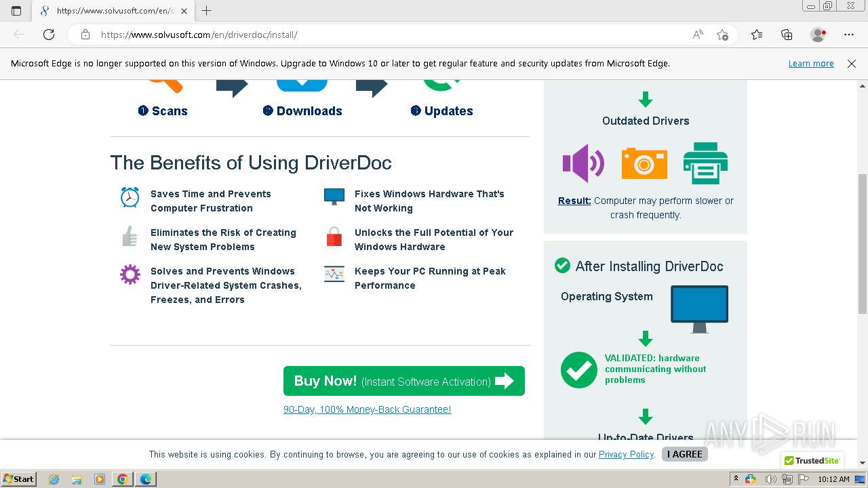Screen dimensions: 868x488
Task: Click 'Saves Time and Prevents Computer Frustration' text
Action: click(211, 201)
